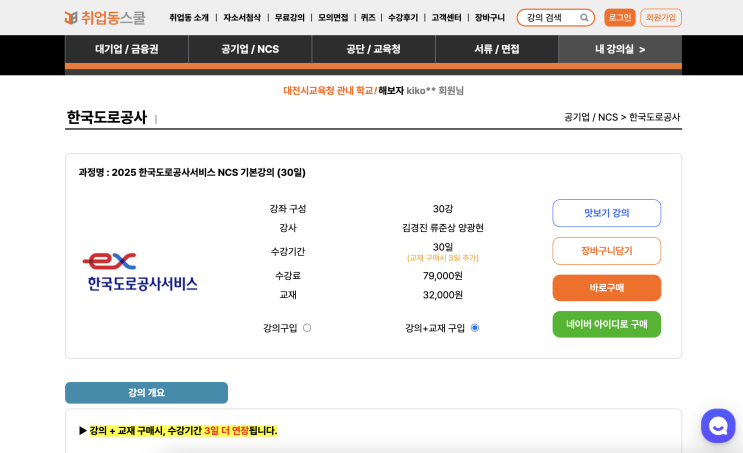
Task: Open 무료강의 menu item
Action: (x=290, y=18)
